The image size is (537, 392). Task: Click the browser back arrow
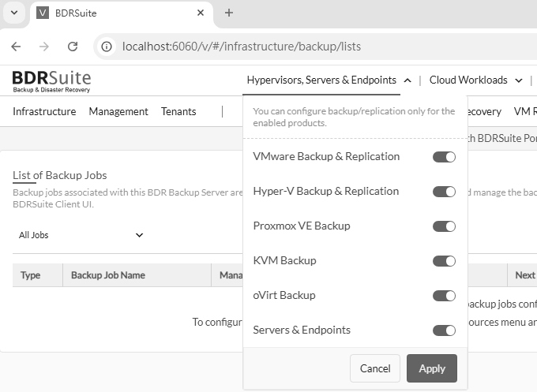click(x=16, y=47)
